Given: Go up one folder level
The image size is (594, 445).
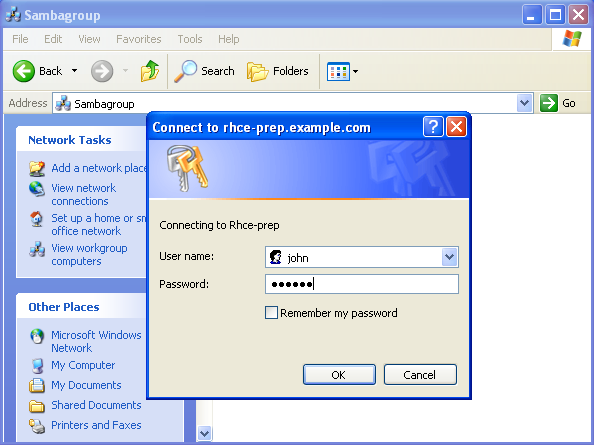Looking at the screenshot, I should coord(150,71).
